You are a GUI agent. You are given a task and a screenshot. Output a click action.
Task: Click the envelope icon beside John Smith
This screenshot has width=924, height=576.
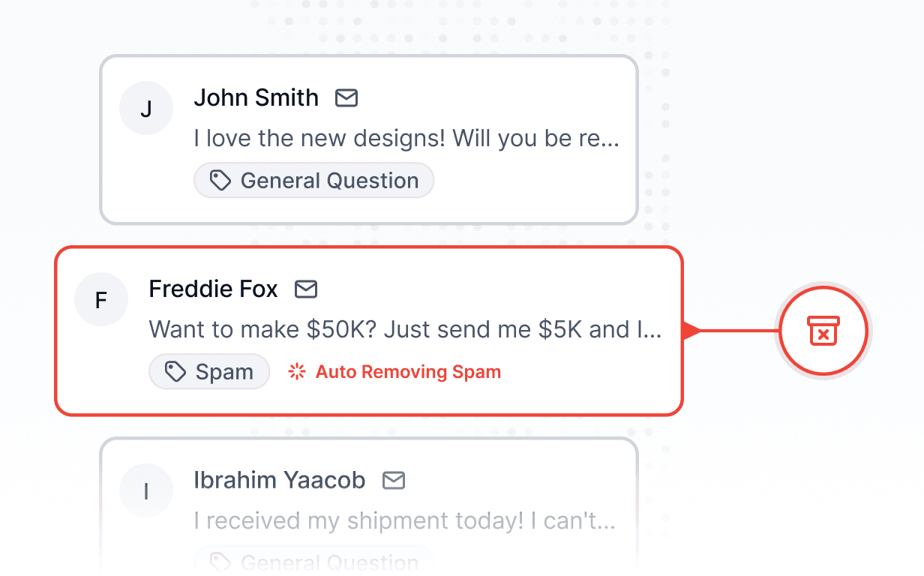(x=346, y=97)
